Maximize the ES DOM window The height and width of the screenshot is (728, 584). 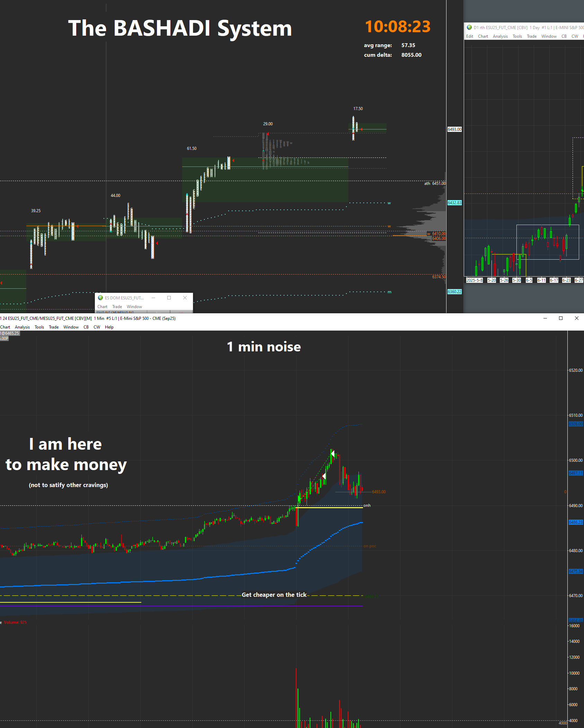(x=169, y=298)
